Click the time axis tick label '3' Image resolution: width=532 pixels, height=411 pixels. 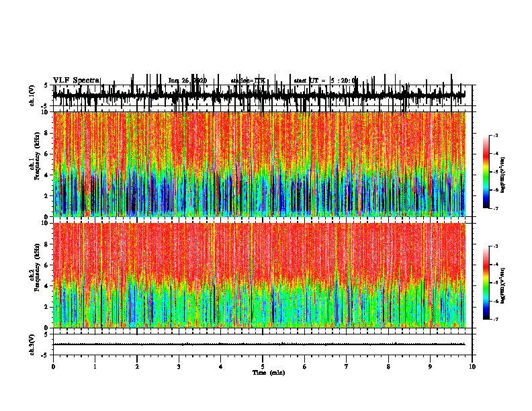coord(179,367)
